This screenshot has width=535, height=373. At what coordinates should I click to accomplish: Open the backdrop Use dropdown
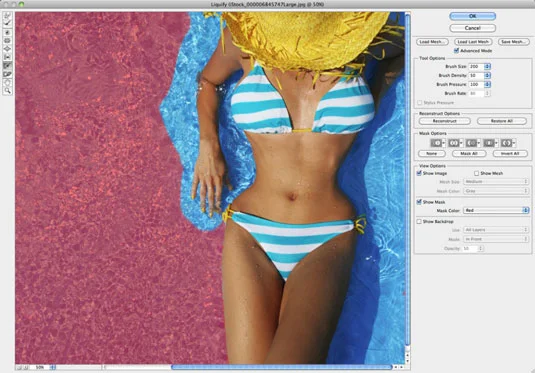496,230
